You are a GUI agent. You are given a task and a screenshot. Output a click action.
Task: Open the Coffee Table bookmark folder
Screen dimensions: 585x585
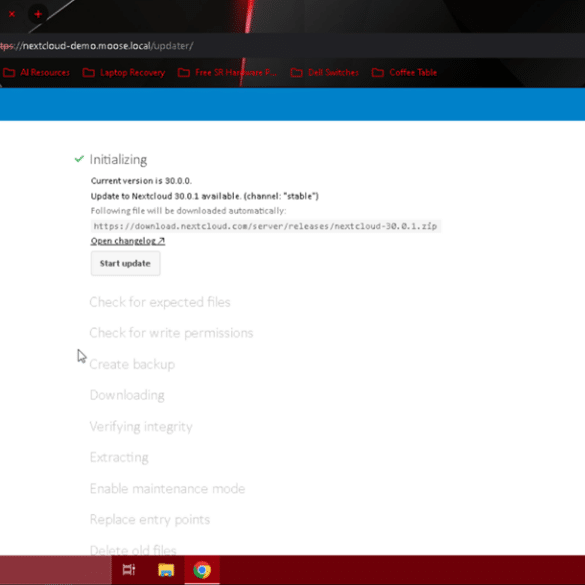pos(404,72)
